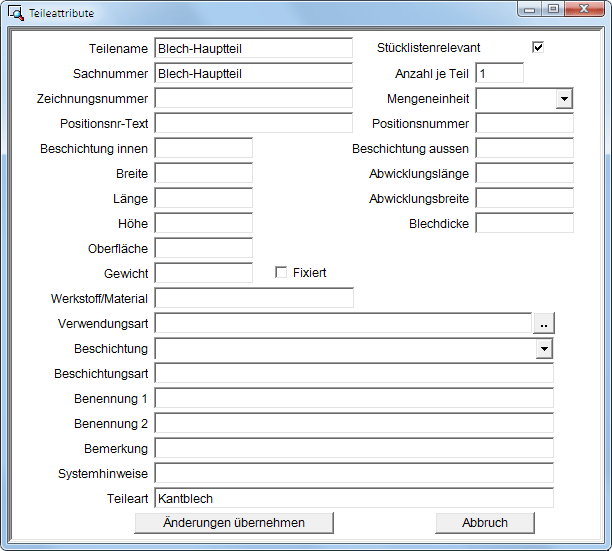Close the Teileattribute dialog window
Image resolution: width=612 pixels, height=551 pixels.
(x=584, y=9)
